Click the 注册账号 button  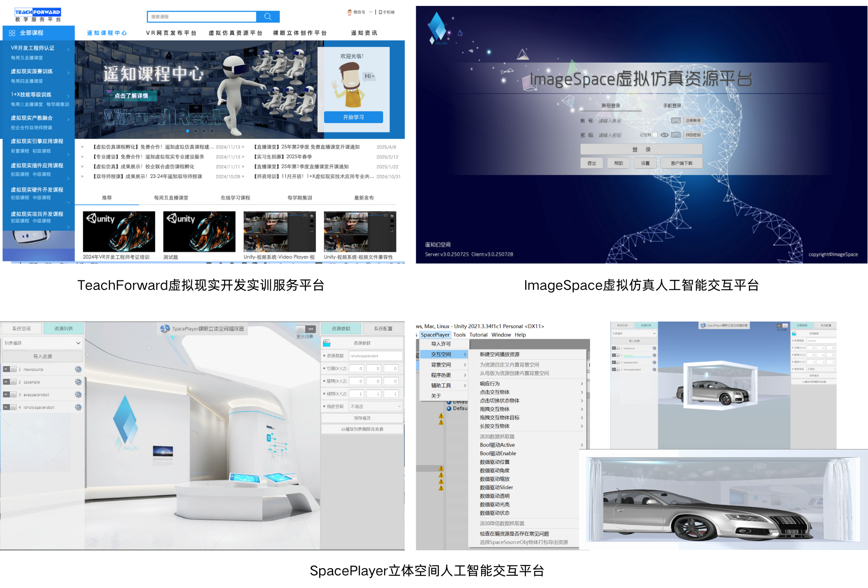(693, 121)
